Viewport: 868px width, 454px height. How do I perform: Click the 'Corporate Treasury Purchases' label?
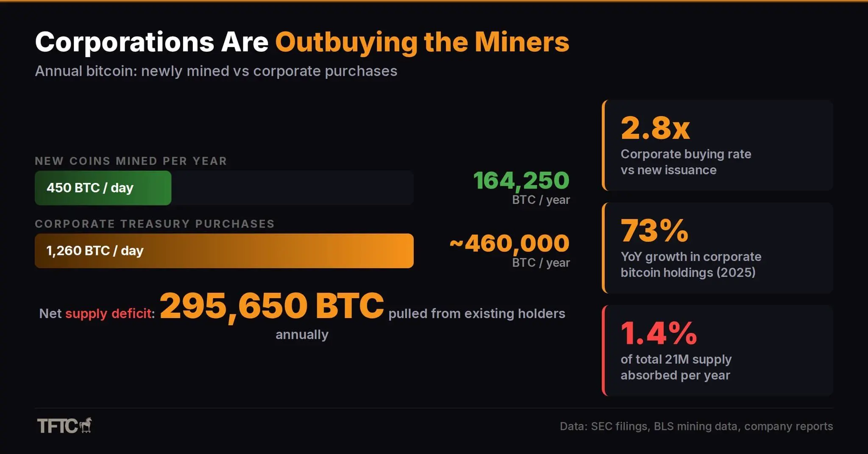154,224
